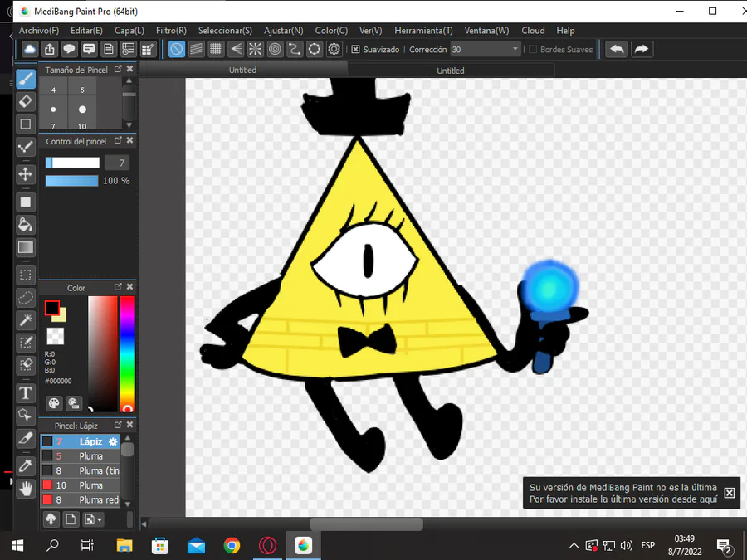Image resolution: width=747 pixels, height=560 pixels.
Task: Enable curve snap guide
Action: pos(295,49)
